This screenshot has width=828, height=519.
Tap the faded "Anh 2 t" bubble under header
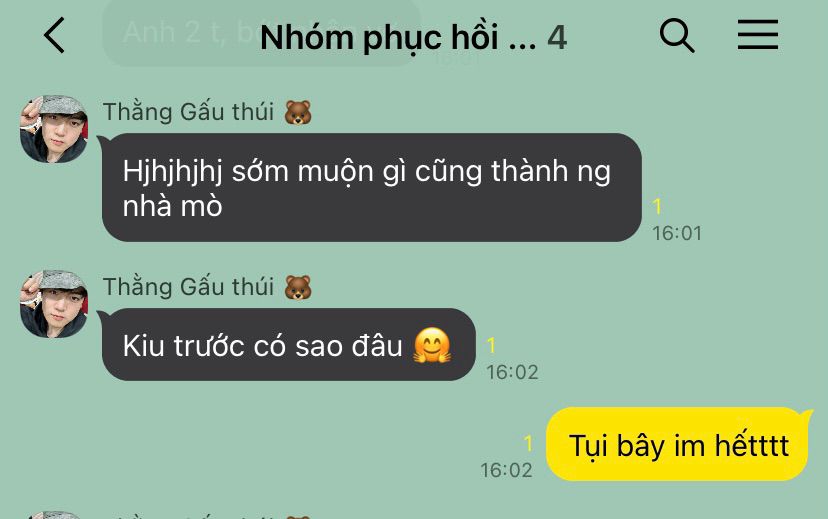[x=261, y=33]
